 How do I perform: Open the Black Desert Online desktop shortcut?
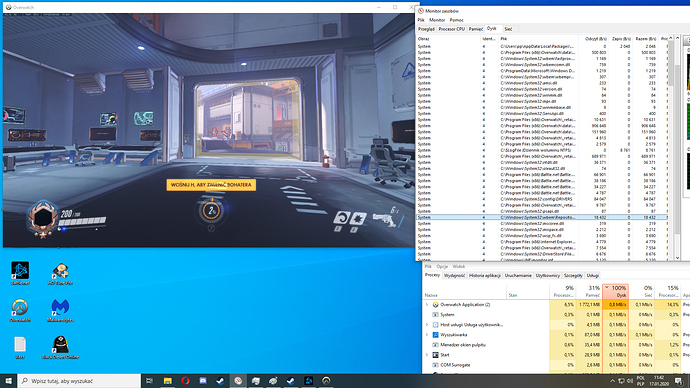click(60, 347)
